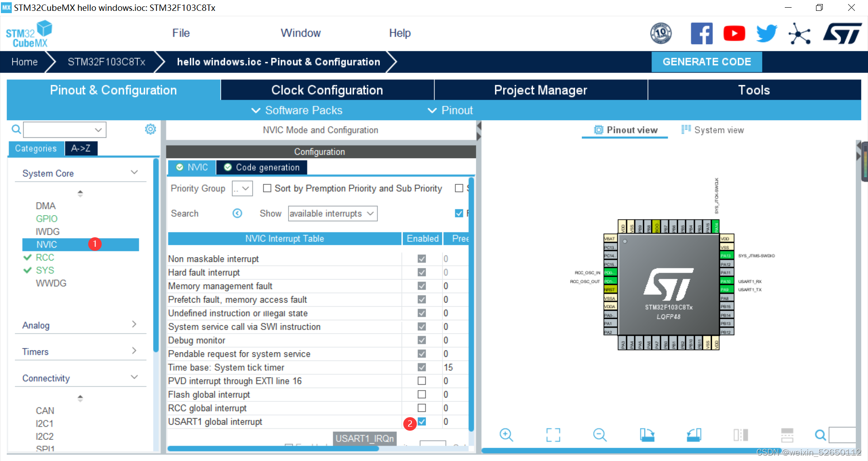
Task: Click the vertical split view icon
Action: pos(741,435)
